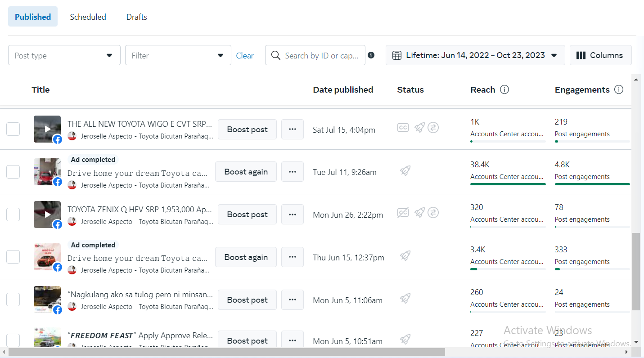Click the Clear filters link
The image size is (644, 358).
coord(245,55)
